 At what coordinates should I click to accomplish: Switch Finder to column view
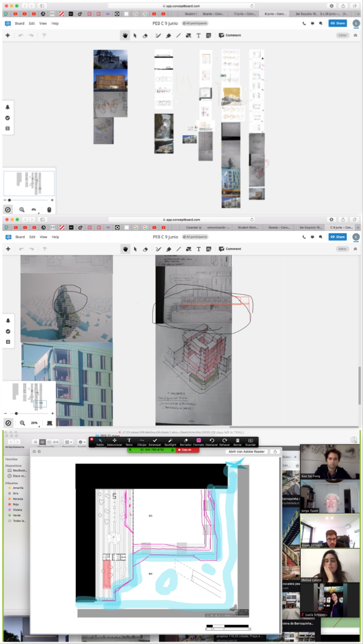pos(49,442)
